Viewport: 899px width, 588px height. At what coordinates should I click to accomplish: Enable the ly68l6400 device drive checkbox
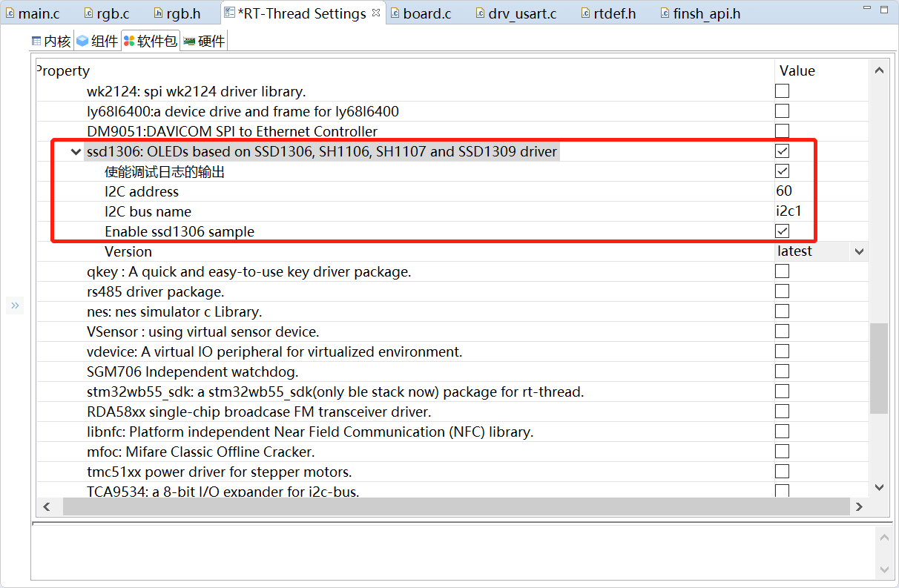[x=782, y=111]
